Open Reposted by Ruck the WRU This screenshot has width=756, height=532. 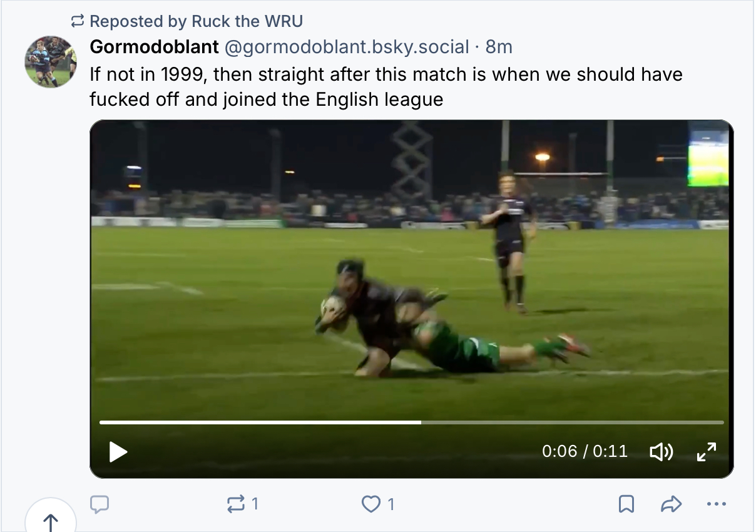[x=196, y=21]
